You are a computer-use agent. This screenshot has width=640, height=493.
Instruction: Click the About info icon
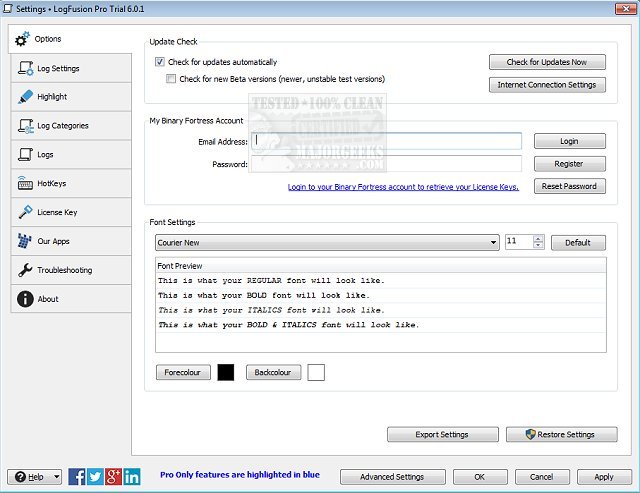[x=25, y=299]
